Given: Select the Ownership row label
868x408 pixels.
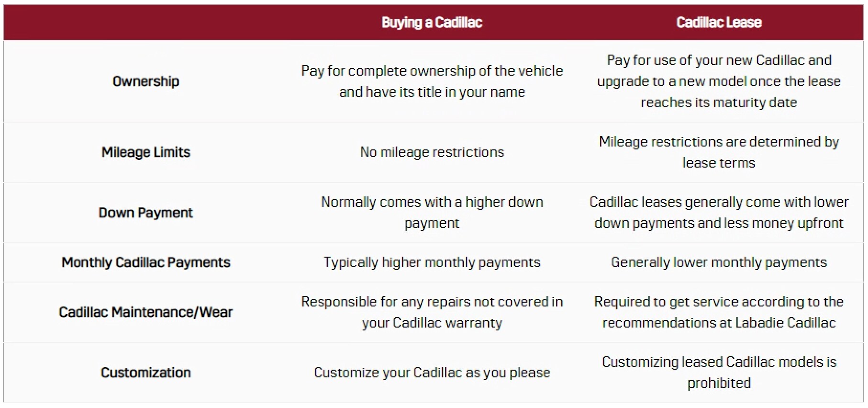Looking at the screenshot, I should [x=146, y=81].
